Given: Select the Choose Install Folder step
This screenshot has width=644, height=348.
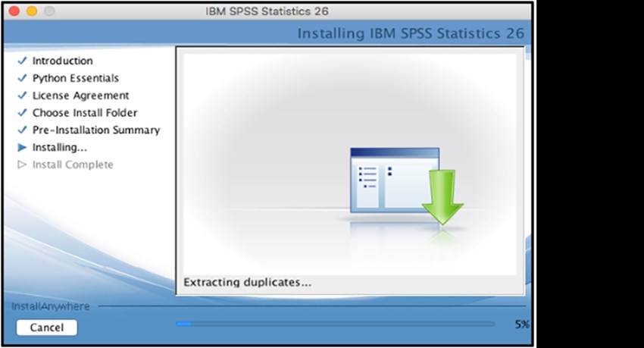Looking at the screenshot, I should [x=85, y=112].
